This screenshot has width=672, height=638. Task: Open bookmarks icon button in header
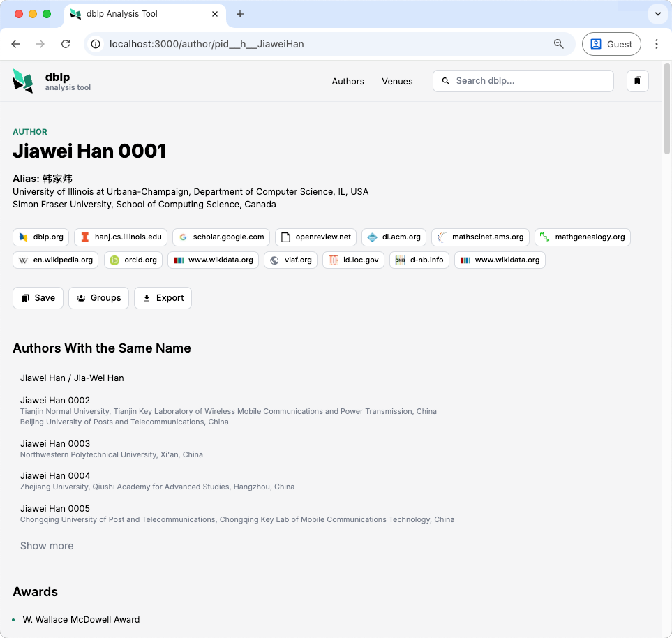[637, 81]
